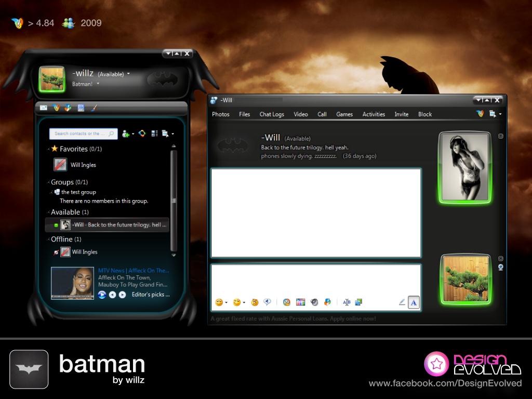Click the Search contacts input field
This screenshot has width=532, height=399.
tap(84, 134)
